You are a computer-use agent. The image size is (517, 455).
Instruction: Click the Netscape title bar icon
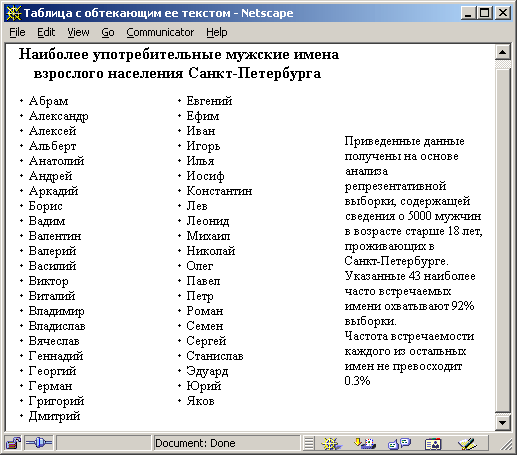13,13
